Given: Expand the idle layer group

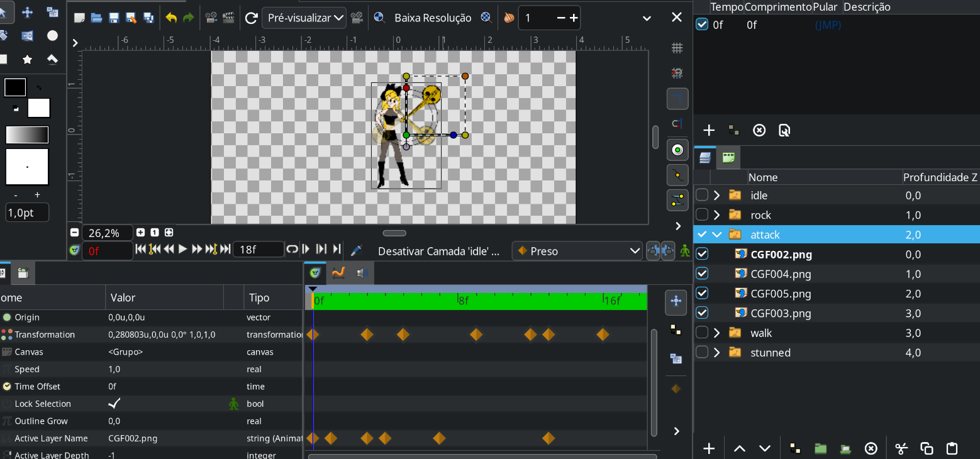Looking at the screenshot, I should coord(717,195).
